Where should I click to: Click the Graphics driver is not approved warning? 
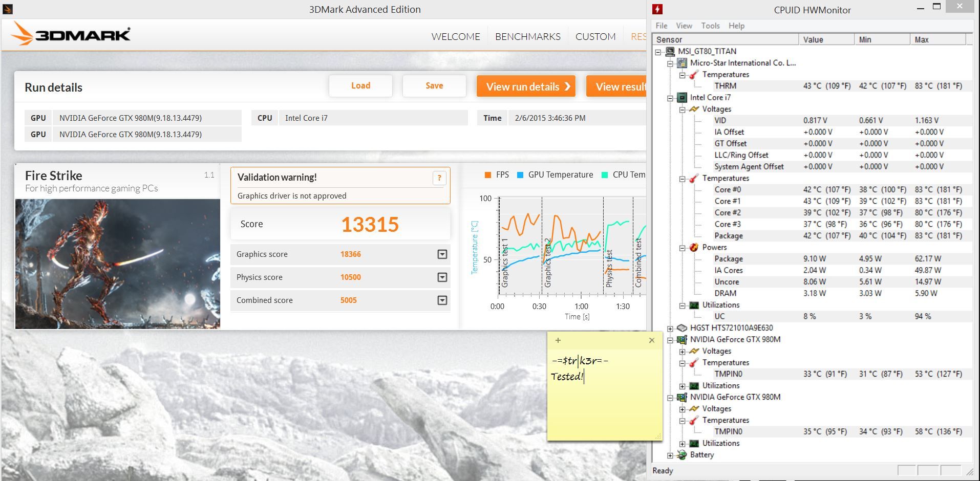[x=292, y=196]
